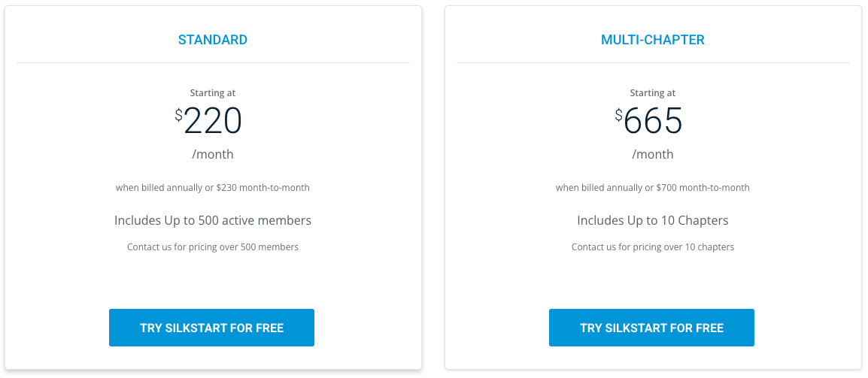Click the divider line below STANDARD heading
868x378 pixels.
pos(213,62)
